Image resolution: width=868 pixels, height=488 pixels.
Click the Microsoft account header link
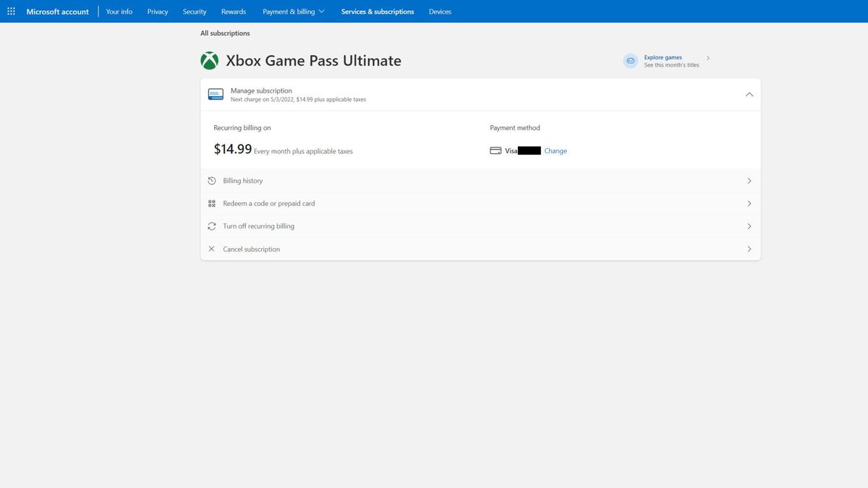(x=58, y=11)
